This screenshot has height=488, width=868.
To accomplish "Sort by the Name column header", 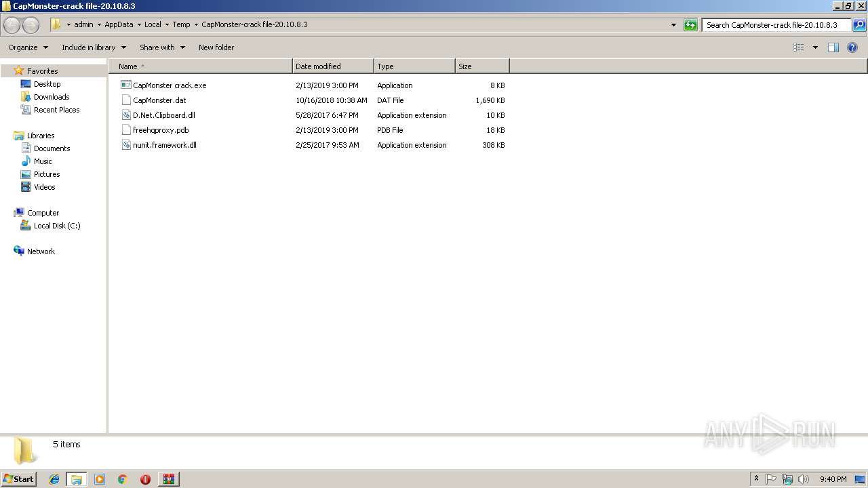I will pos(201,66).
